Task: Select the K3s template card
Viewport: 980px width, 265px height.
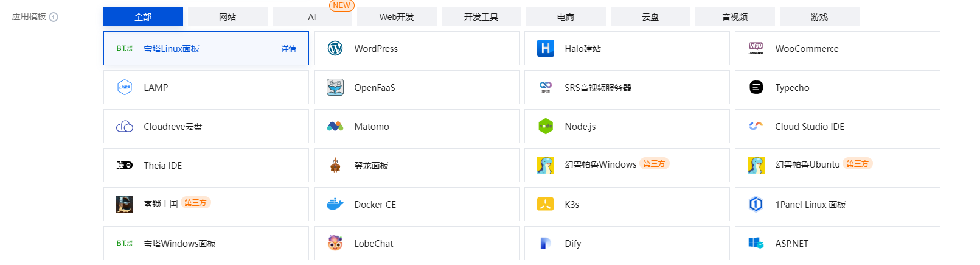Action: [627, 204]
